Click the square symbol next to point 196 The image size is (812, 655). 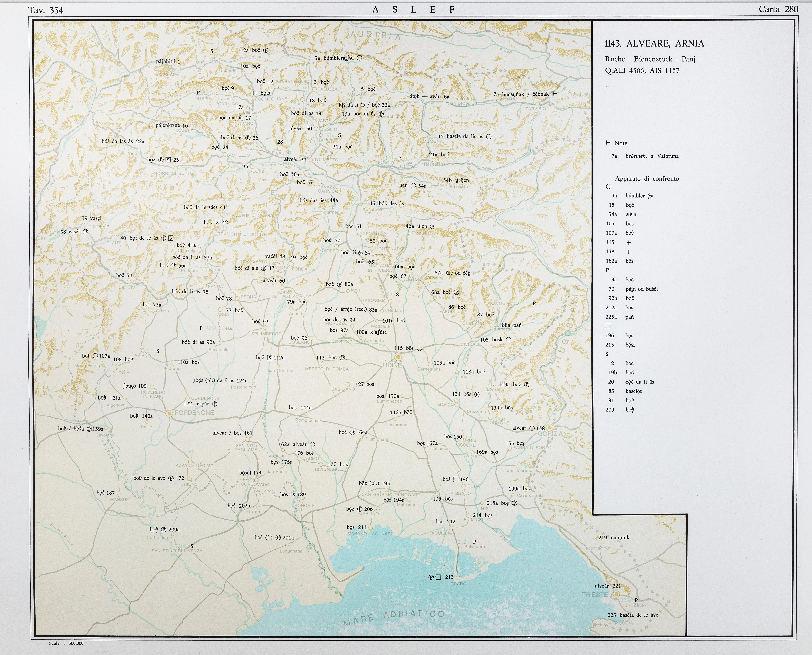(x=455, y=479)
